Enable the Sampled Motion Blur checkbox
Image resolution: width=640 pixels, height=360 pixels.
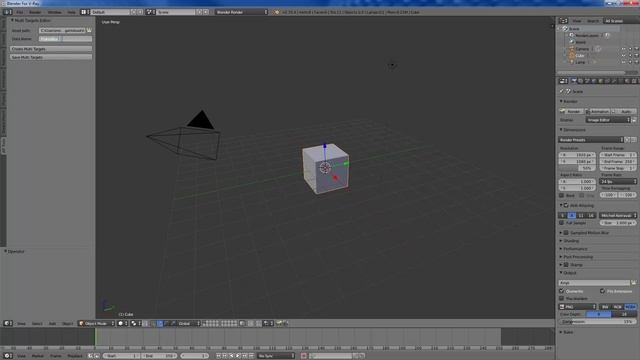coord(567,233)
